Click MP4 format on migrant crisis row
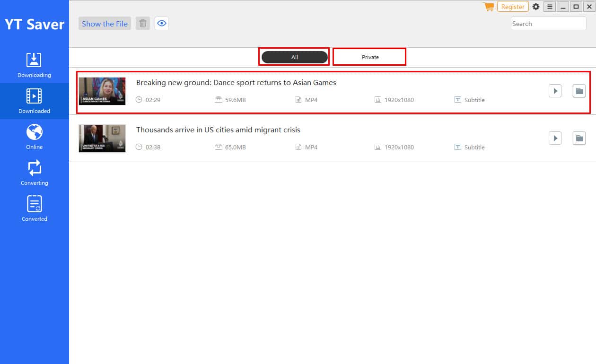 pyautogui.click(x=311, y=147)
